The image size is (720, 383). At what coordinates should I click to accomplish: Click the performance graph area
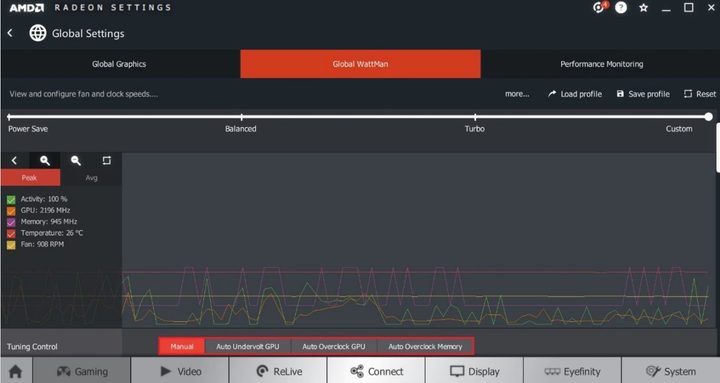pyautogui.click(x=418, y=240)
